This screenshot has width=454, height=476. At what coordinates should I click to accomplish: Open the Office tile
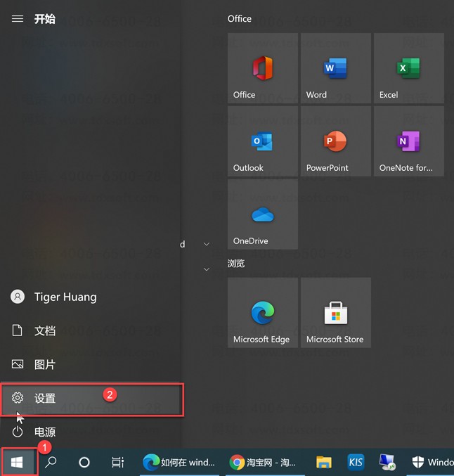(263, 68)
